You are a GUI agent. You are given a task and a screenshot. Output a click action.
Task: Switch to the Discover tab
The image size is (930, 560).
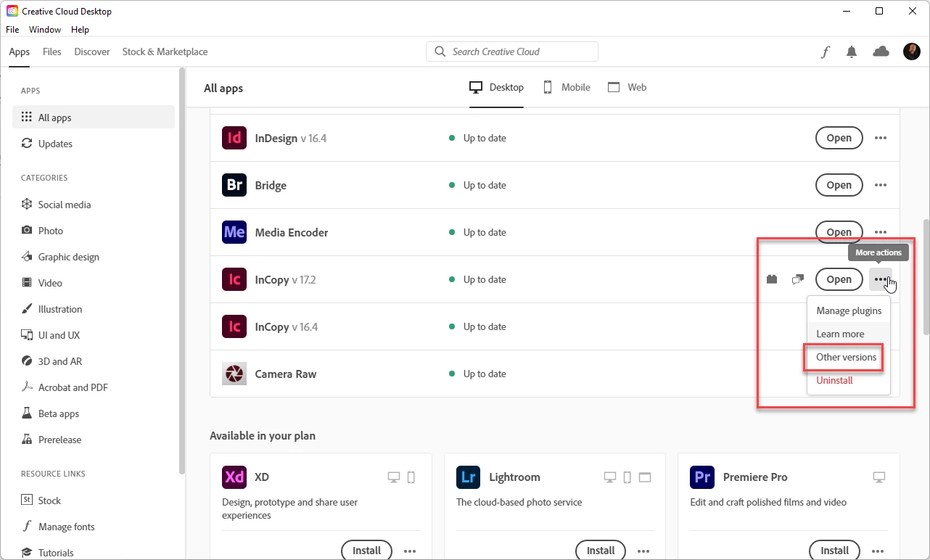[92, 52]
